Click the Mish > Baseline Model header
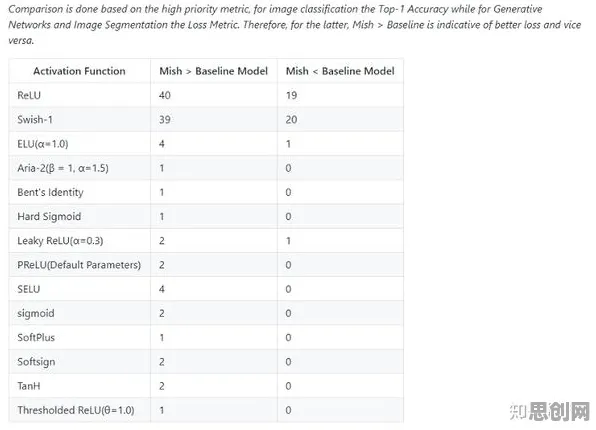The height and width of the screenshot is (430, 596). (x=214, y=71)
